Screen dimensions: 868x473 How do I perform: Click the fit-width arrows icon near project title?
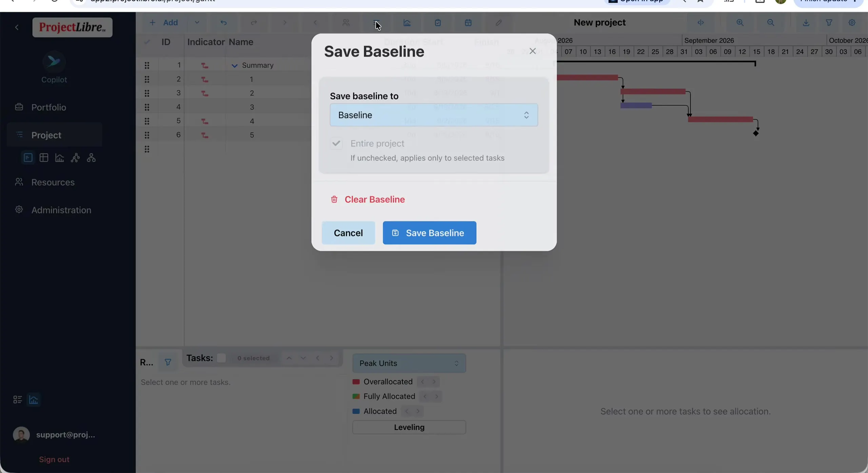tap(701, 23)
